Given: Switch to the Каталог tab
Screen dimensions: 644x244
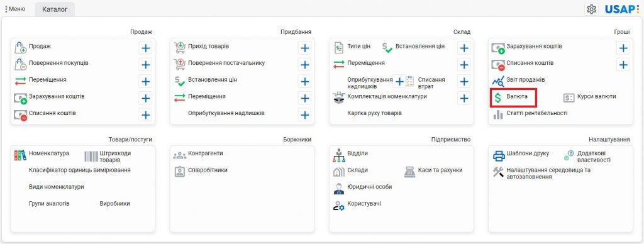Looking at the screenshot, I should click(55, 9).
